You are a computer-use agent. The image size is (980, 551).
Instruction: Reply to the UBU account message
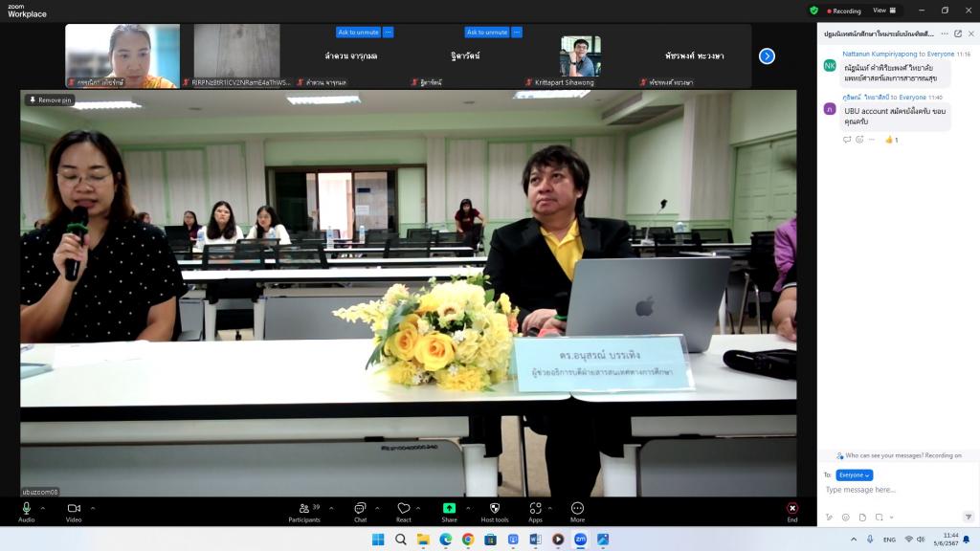847,140
